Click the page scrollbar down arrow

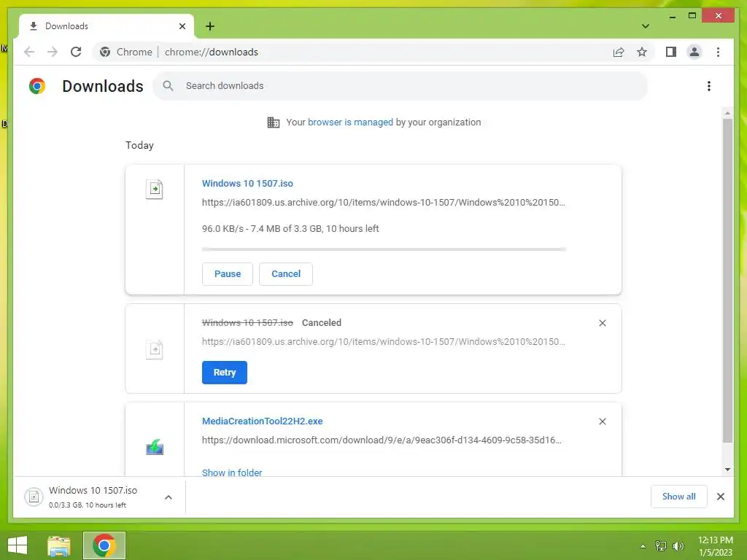[727, 470]
